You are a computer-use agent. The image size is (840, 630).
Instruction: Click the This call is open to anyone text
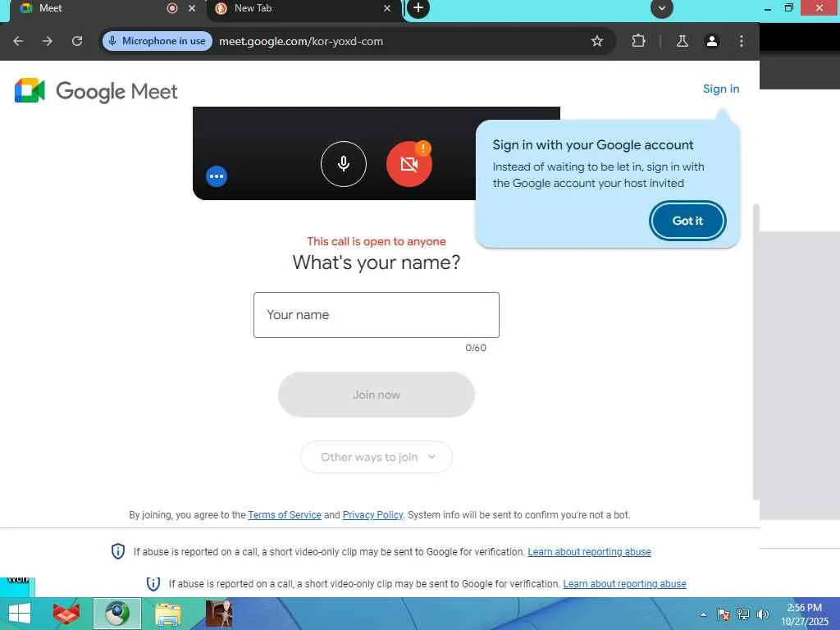(376, 242)
